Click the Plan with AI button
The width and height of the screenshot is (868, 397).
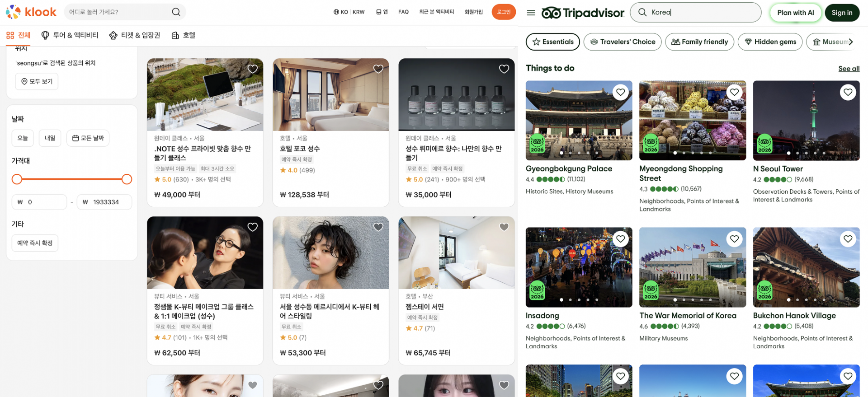pyautogui.click(x=796, y=13)
